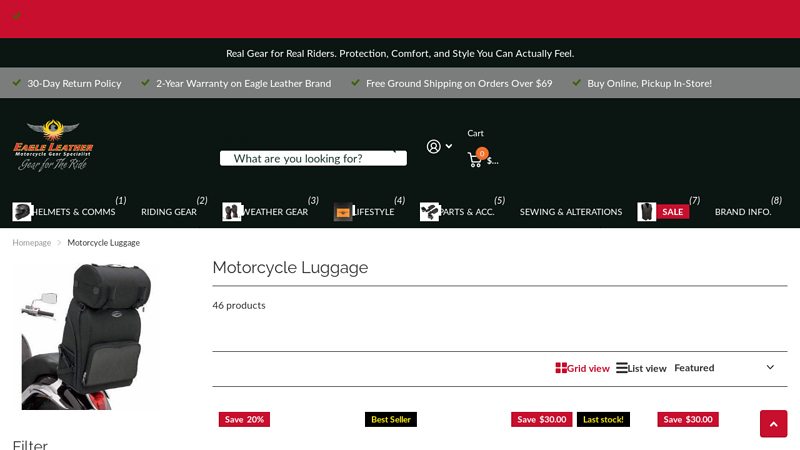Viewport: 800px width, 450px height.
Task: Go to the Homepage breadcrumb link
Action: coord(31,243)
